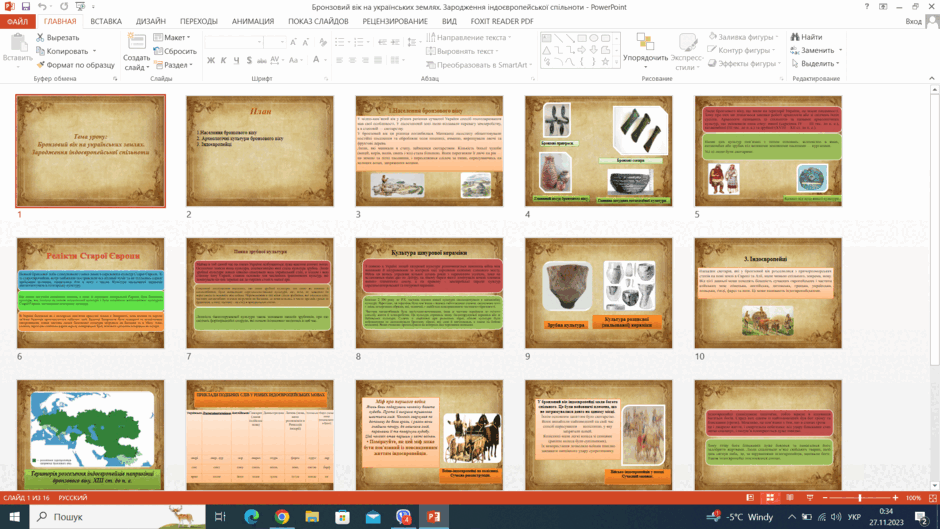The width and height of the screenshot is (940, 529).
Task: Click the Найти binoculars button
Action: (x=806, y=37)
